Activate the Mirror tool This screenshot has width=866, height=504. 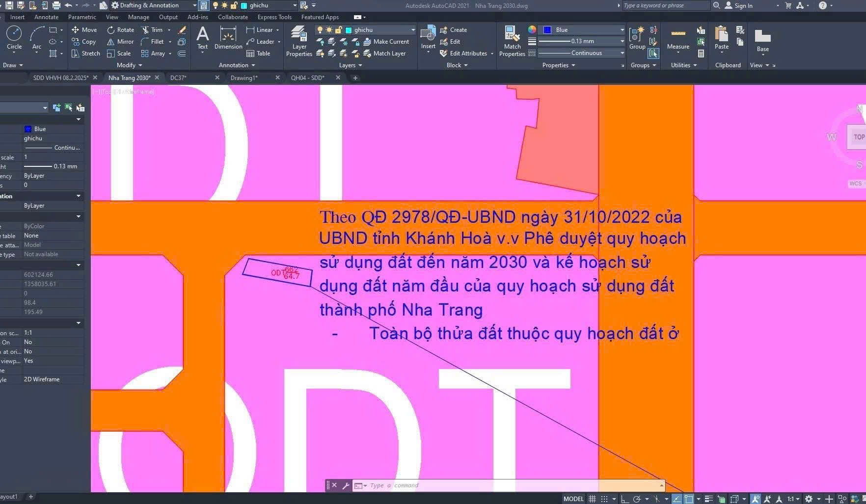pyautogui.click(x=120, y=42)
